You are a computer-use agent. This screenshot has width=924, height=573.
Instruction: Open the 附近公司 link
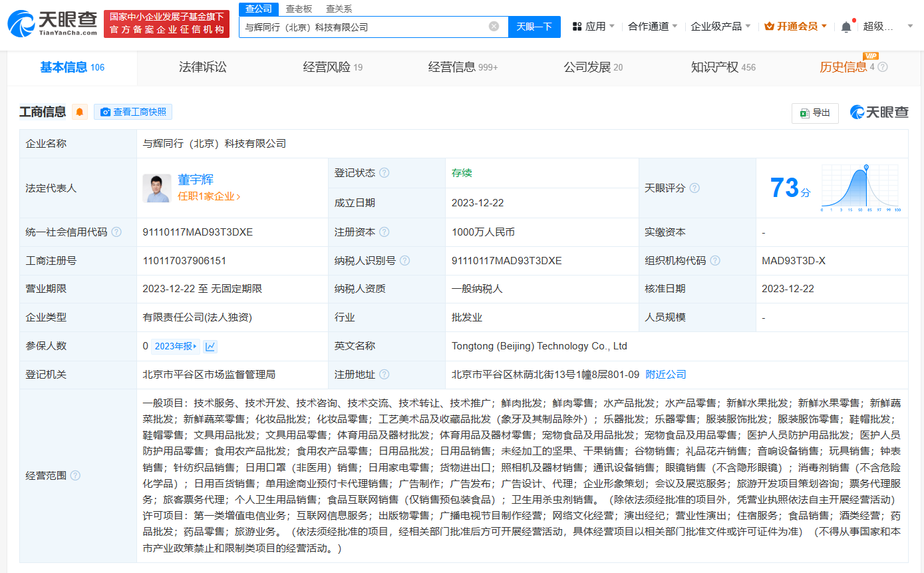tap(665, 374)
